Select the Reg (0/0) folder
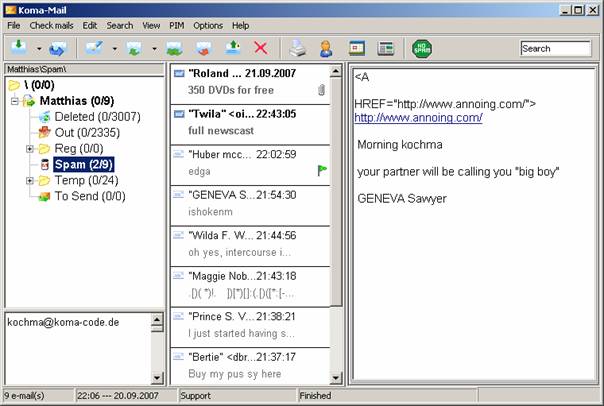Image resolution: width=604 pixels, height=406 pixels. (x=79, y=148)
